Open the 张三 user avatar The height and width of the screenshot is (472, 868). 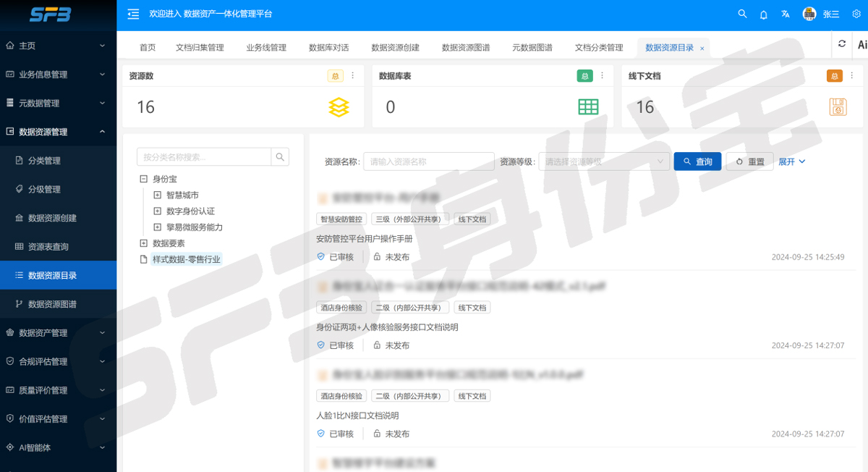tap(809, 14)
